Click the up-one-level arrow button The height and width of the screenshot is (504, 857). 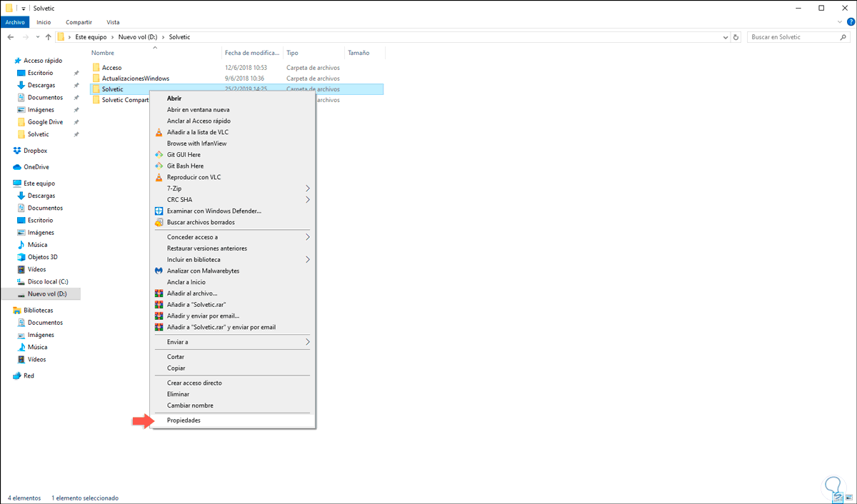48,36
